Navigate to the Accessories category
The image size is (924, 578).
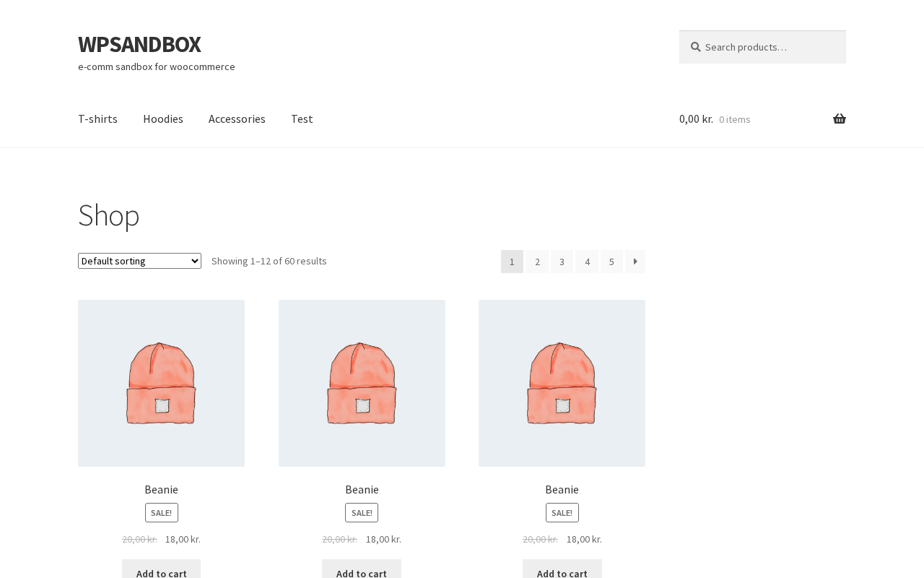[237, 118]
